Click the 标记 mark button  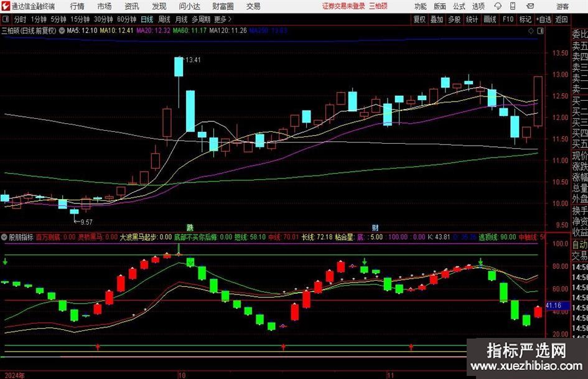(x=525, y=19)
